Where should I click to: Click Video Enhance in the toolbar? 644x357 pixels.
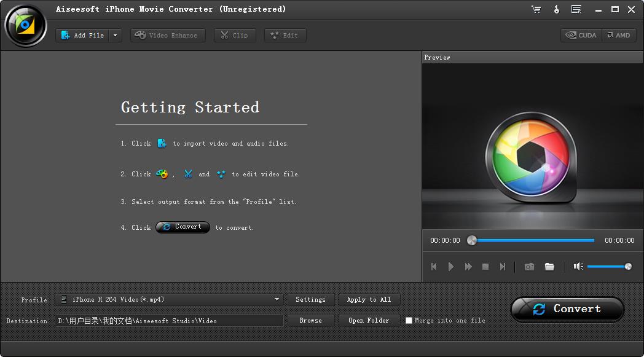coord(165,35)
